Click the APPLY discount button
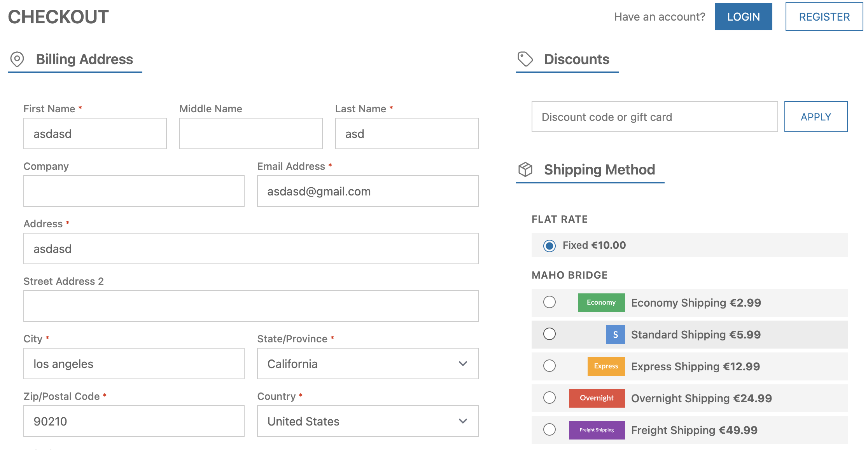The height and width of the screenshot is (450, 868). tap(816, 117)
